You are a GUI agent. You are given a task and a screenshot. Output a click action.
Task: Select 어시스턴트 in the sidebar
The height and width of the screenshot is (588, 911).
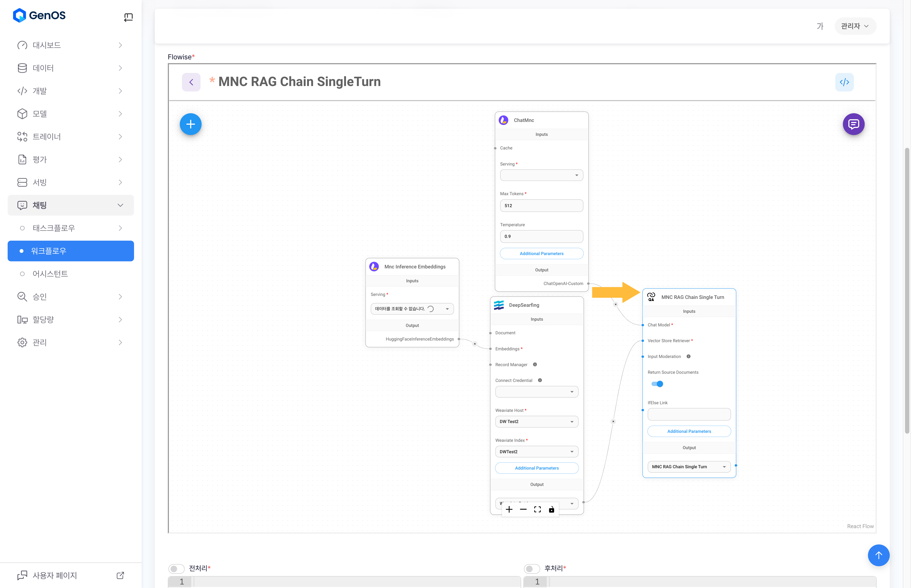pos(50,274)
